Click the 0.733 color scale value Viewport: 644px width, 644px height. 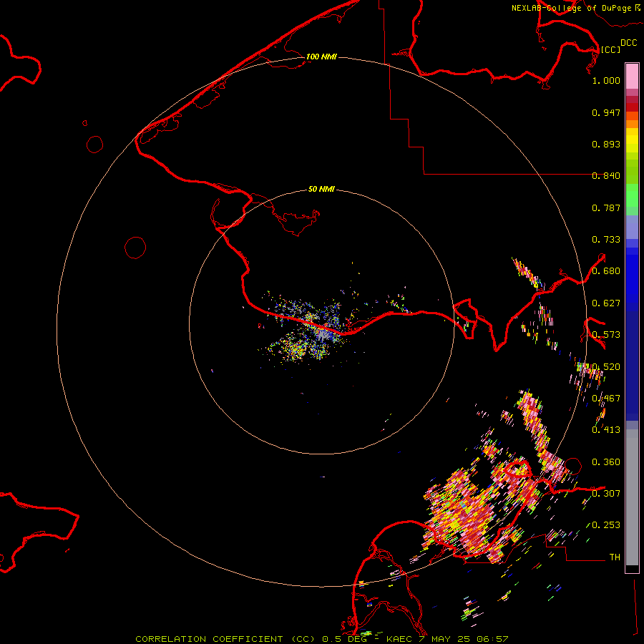point(606,239)
